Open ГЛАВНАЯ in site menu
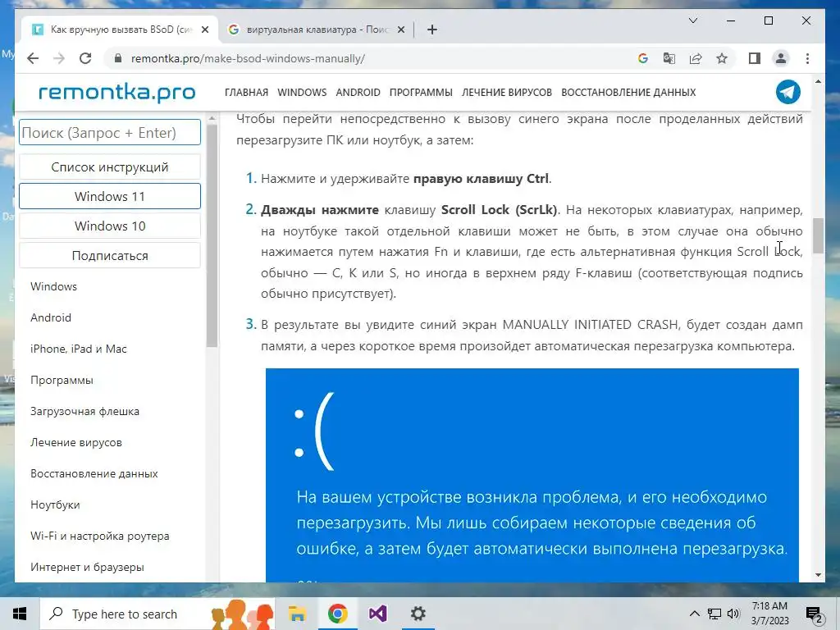Screen dimensions: 840x630 point(246,92)
